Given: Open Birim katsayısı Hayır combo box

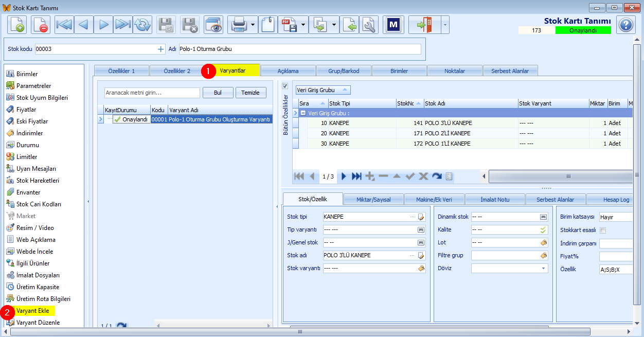Looking at the screenshot, I should click(616, 217).
